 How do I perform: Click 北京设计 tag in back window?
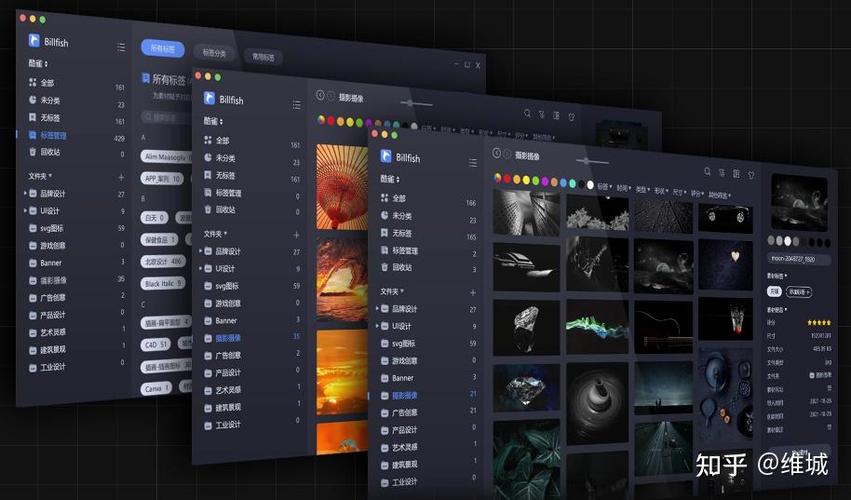pos(163,261)
